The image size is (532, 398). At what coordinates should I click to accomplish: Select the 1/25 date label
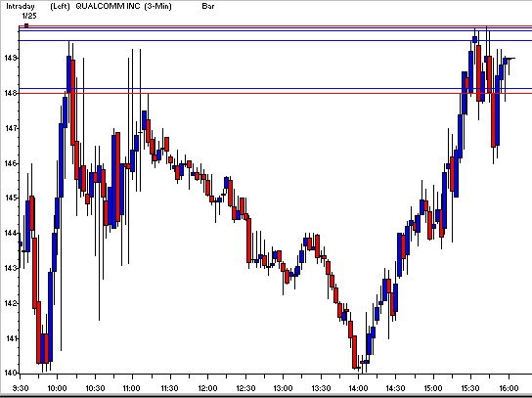(29, 16)
